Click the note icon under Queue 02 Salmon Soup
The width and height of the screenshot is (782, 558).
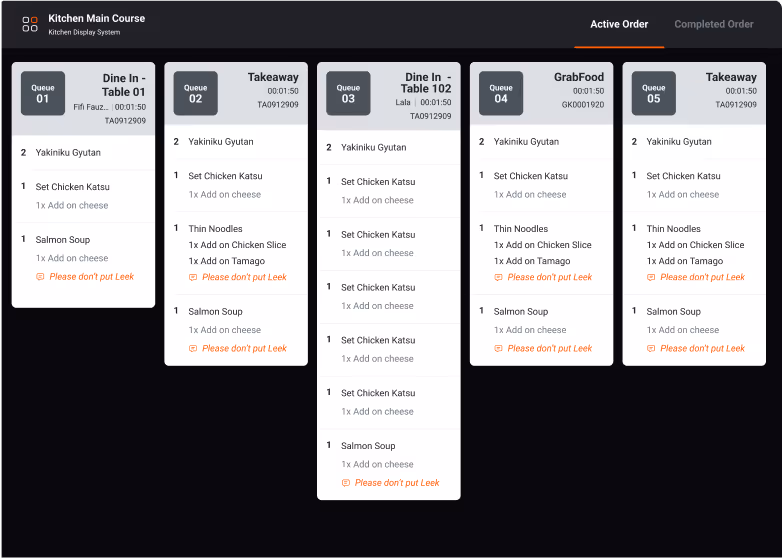pyautogui.click(x=193, y=349)
